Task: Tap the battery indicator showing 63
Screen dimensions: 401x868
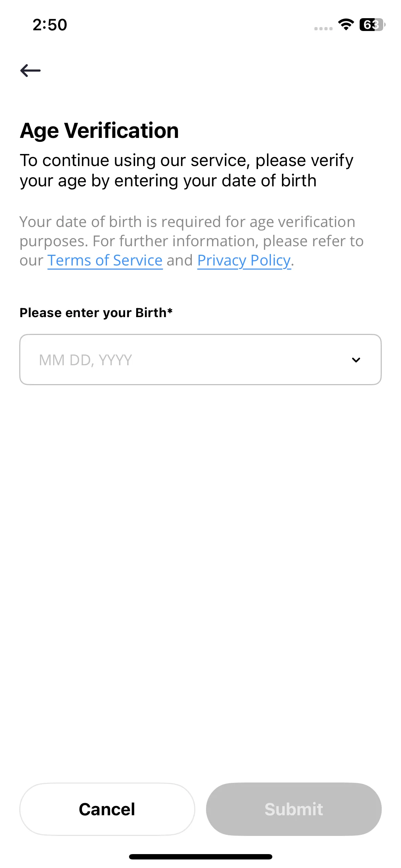Action: pyautogui.click(x=372, y=25)
